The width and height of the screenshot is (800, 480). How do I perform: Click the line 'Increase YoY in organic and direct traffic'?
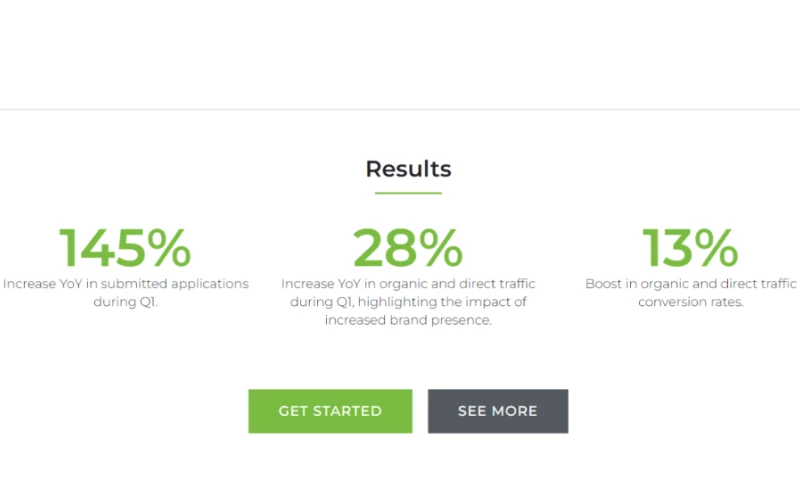click(x=408, y=284)
